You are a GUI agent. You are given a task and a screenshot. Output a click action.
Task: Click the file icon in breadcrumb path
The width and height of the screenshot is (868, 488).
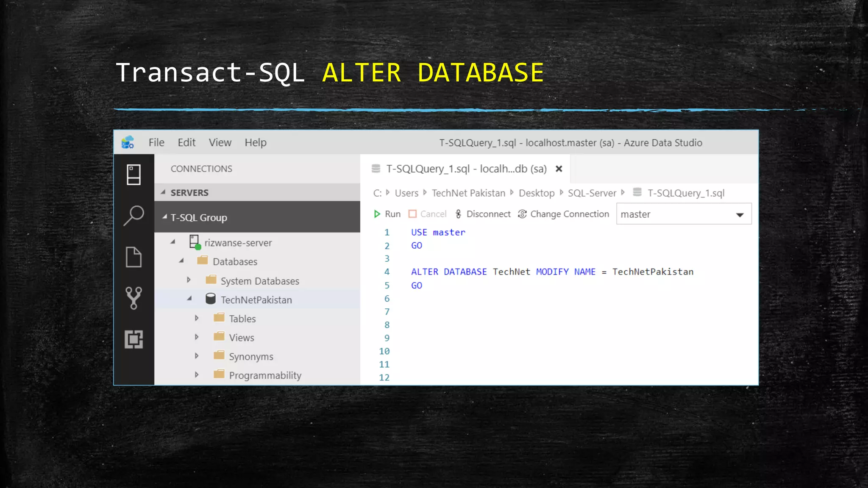pyautogui.click(x=637, y=192)
